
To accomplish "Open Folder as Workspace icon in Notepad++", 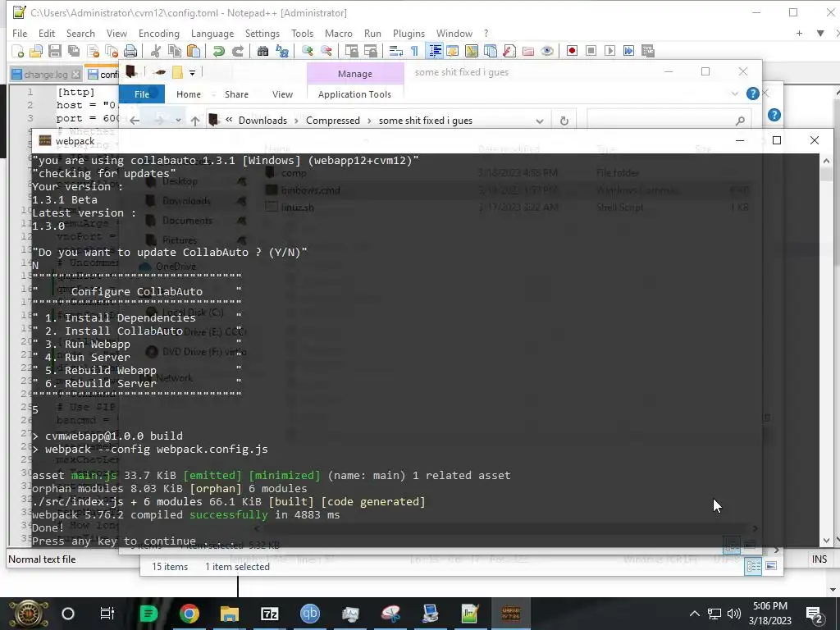I will [x=528, y=51].
